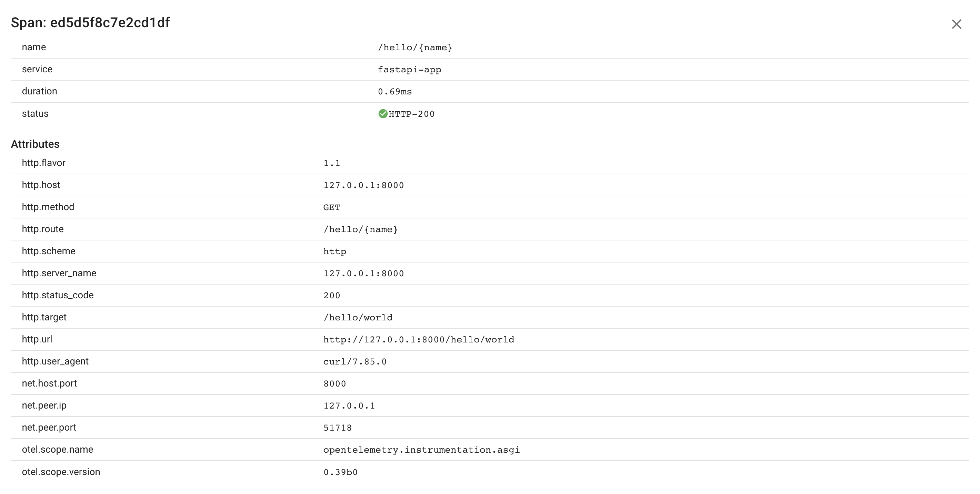Click the http.status_code value 200

332,296
